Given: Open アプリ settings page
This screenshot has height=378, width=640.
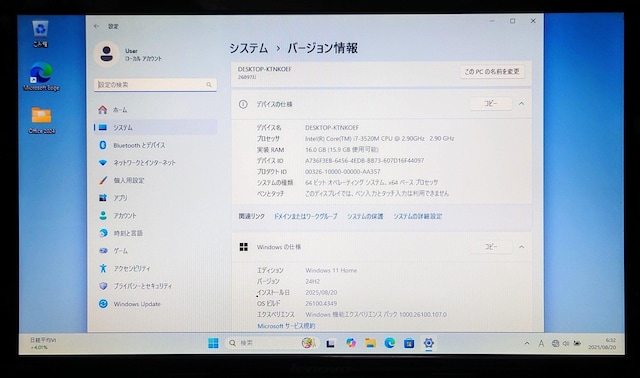Looking at the screenshot, I should click(156, 198).
